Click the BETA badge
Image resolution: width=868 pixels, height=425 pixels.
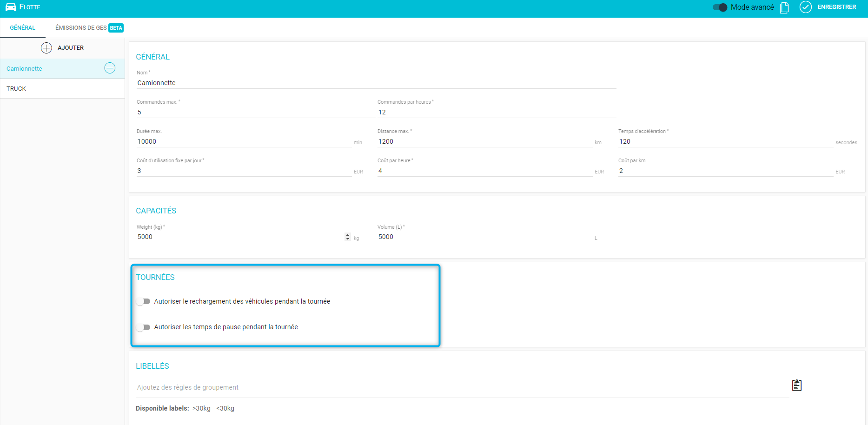[x=116, y=28]
